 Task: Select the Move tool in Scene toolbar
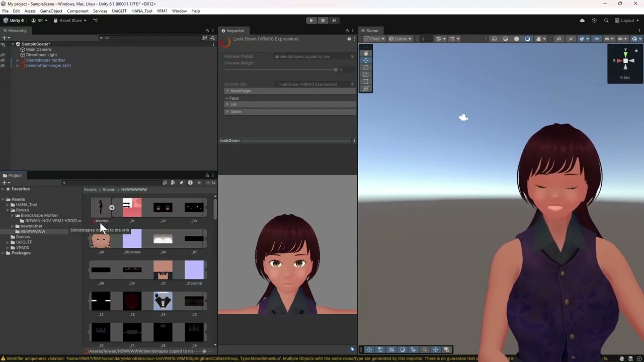(366, 60)
